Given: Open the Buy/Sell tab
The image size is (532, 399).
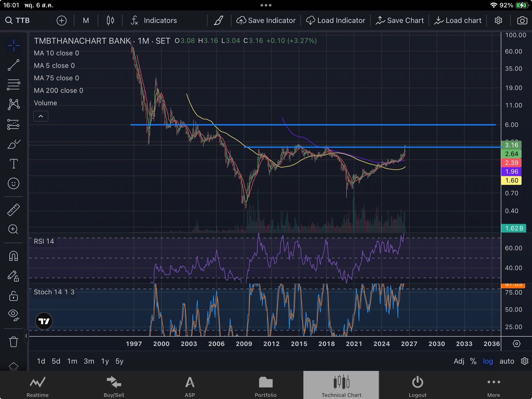Looking at the screenshot, I should (x=114, y=386).
